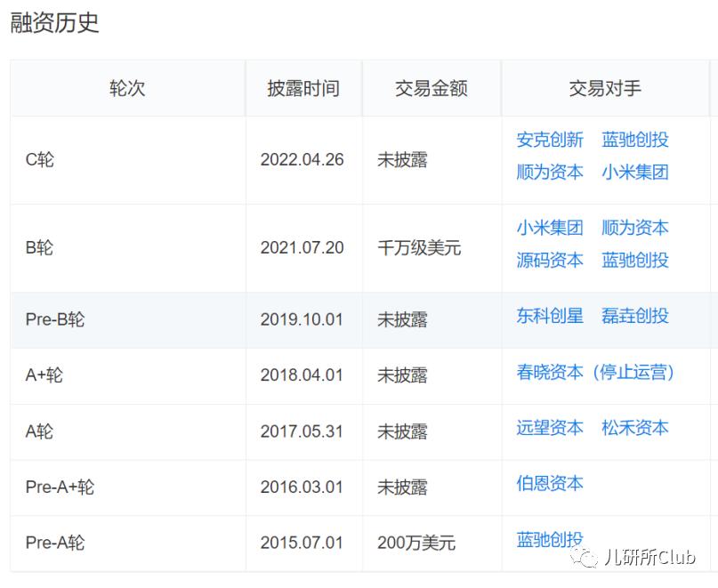This screenshot has width=718, height=588.
Task: Click the 交易对手 column header
Action: click(605, 88)
